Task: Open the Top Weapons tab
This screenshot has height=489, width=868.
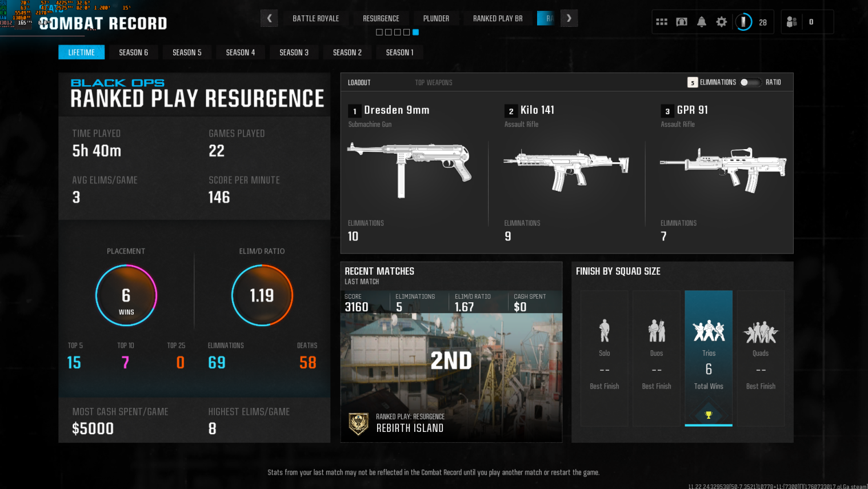Action: [x=434, y=83]
